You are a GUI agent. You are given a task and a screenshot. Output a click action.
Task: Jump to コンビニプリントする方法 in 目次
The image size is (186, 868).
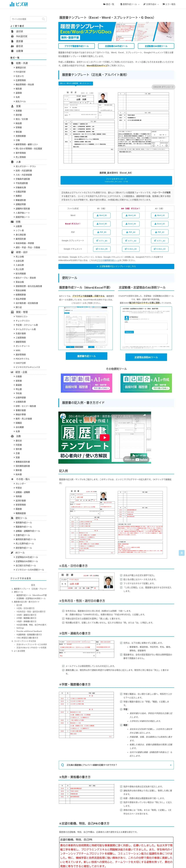[x=25, y=641]
